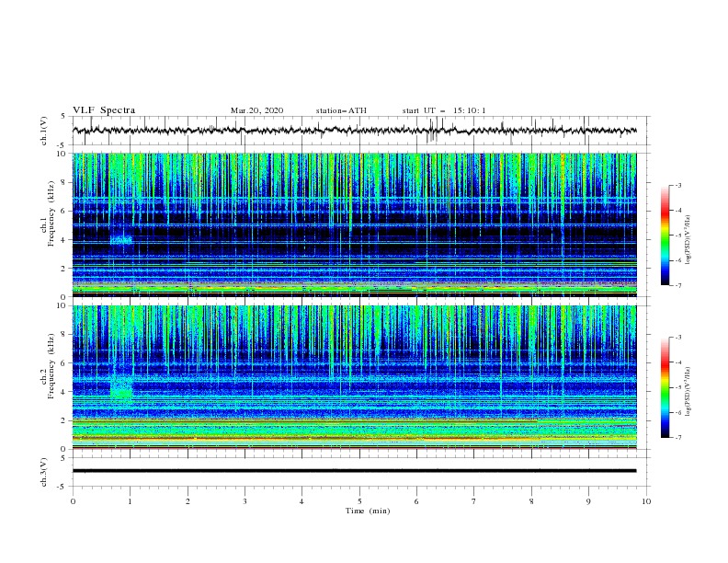Click time axis tick label "3"
The width and height of the screenshot is (728, 563).
245,501
